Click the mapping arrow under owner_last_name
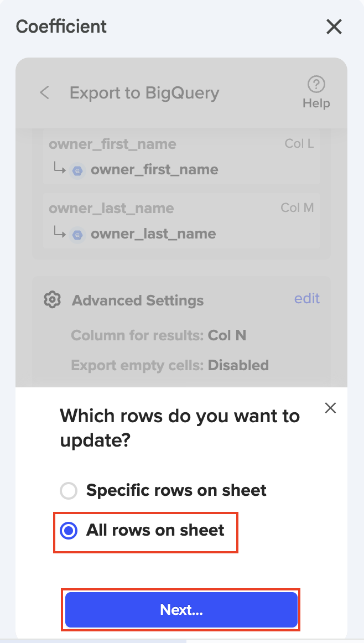 coord(60,233)
